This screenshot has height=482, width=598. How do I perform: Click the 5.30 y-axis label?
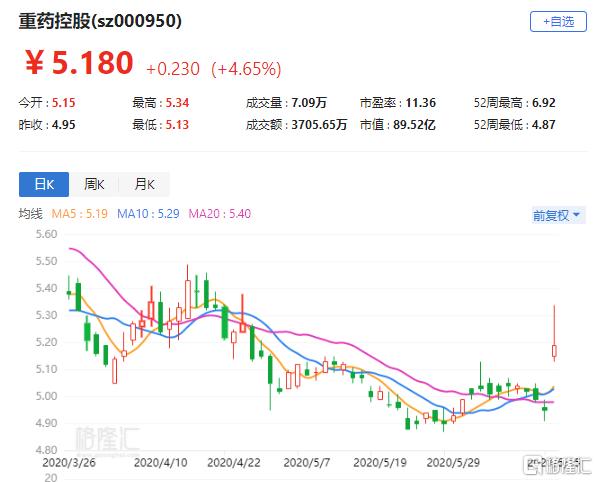click(47, 315)
